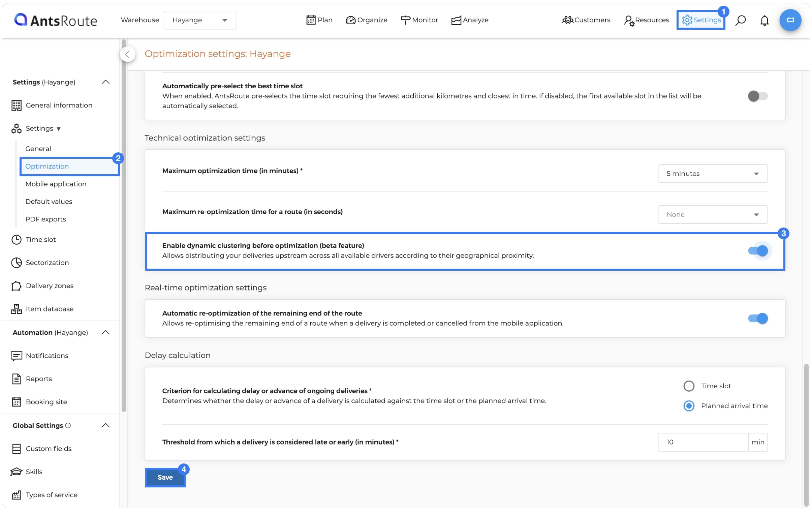The width and height of the screenshot is (812, 511).
Task: Disable dynamic clustering before optimization toggle
Action: coord(757,250)
